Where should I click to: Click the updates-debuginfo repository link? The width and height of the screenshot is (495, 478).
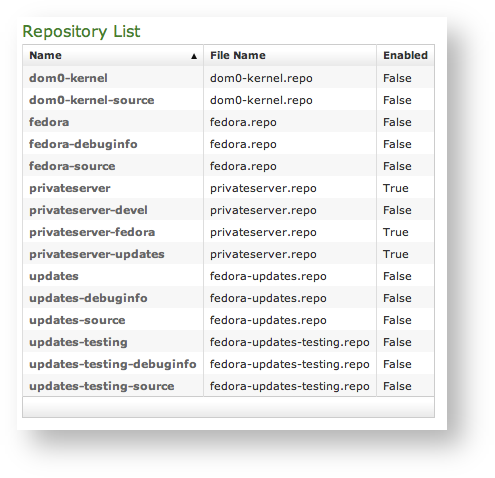point(88,298)
